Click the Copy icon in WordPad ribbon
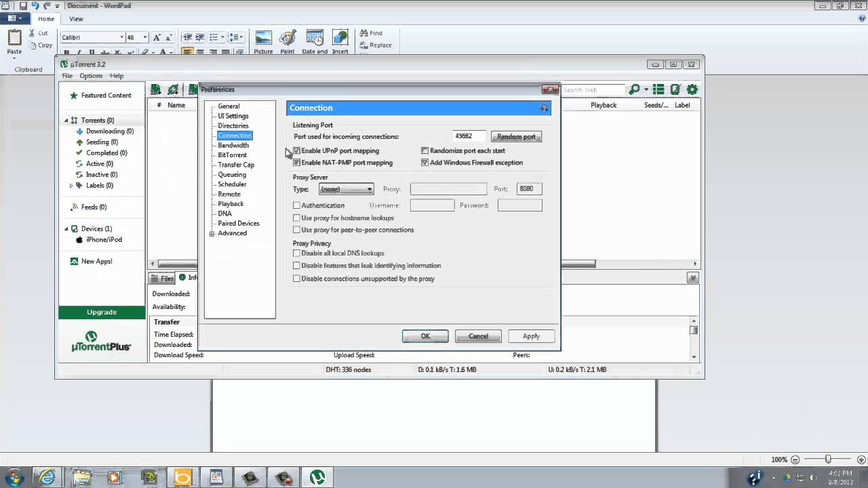Viewport: 868px width, 488px height. 33,45
